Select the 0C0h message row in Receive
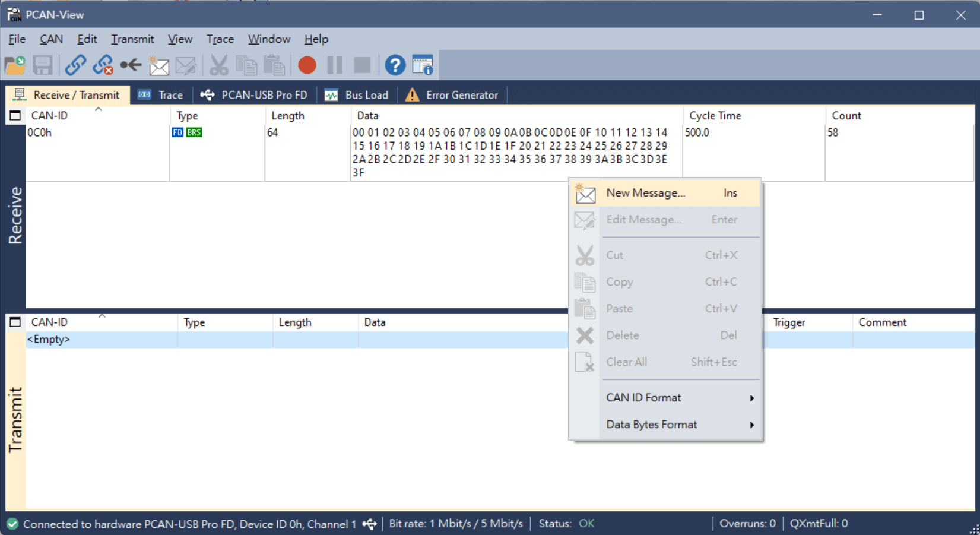 (500, 153)
